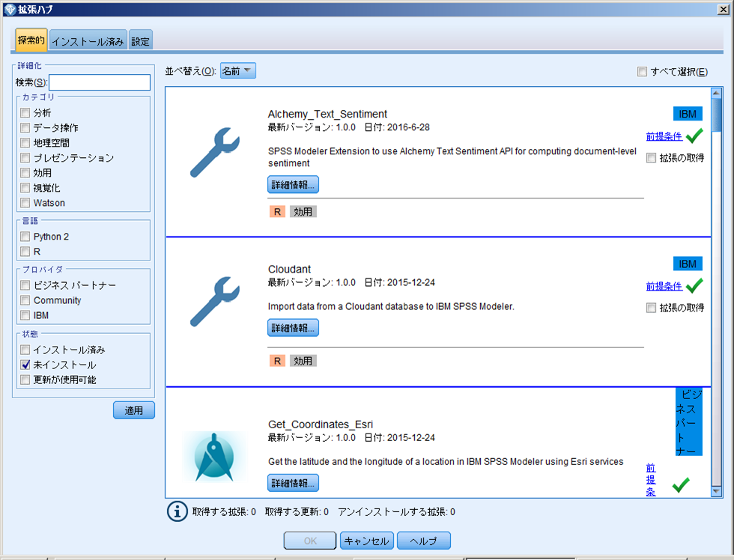734x560 pixels.
Task: Check the 効用 category checkbox in filters
Action: [x=25, y=173]
